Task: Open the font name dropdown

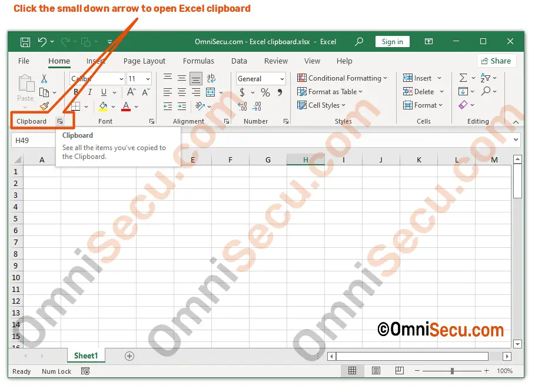Action: click(121, 79)
